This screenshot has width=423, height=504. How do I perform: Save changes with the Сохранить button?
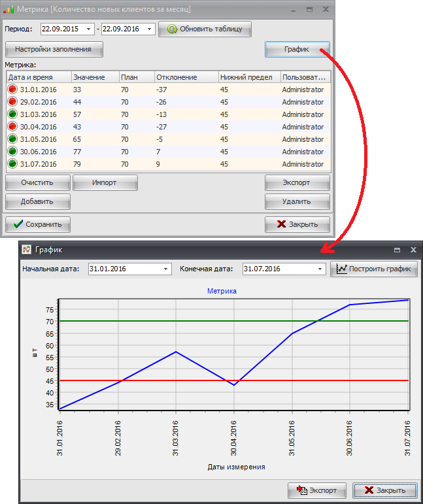[37, 224]
